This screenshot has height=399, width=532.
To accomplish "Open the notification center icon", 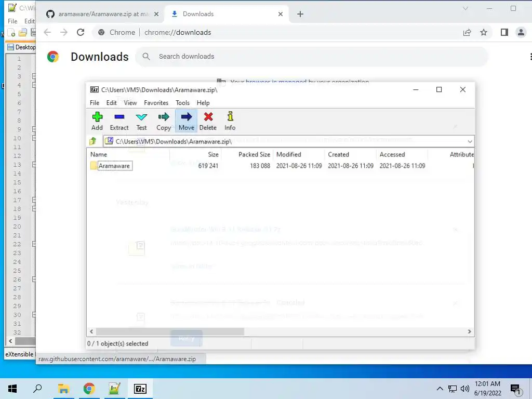I will [515, 390].
